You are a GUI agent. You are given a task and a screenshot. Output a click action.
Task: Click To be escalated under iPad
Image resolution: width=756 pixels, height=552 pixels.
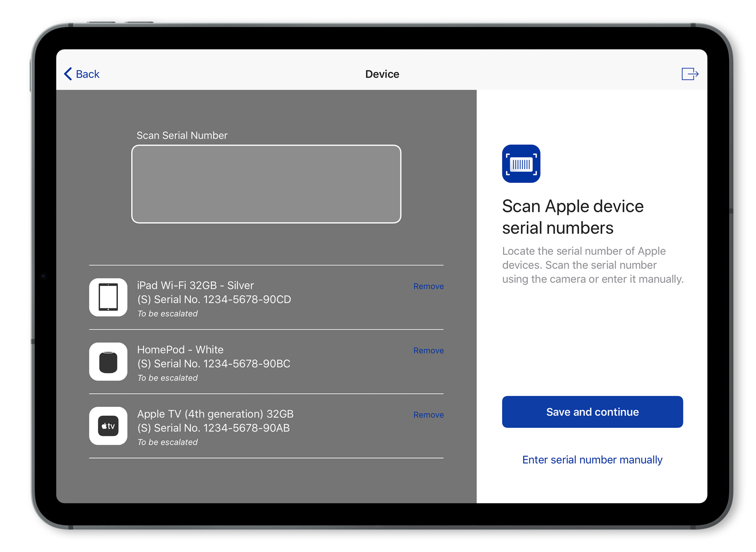point(168,314)
